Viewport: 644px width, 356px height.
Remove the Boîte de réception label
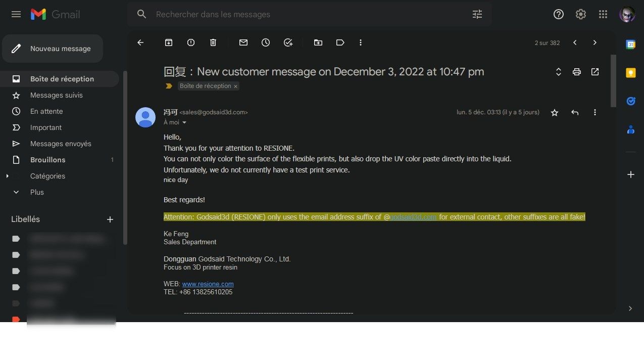click(x=235, y=86)
